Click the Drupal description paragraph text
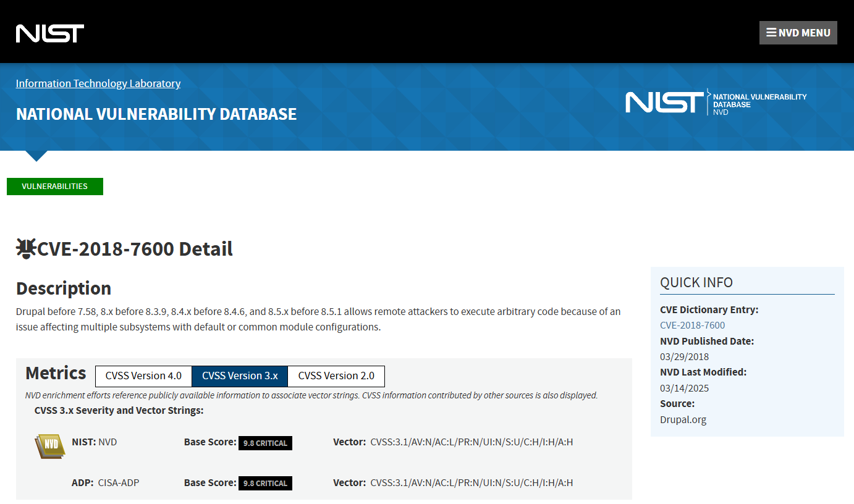This screenshot has height=504, width=854. 318,319
